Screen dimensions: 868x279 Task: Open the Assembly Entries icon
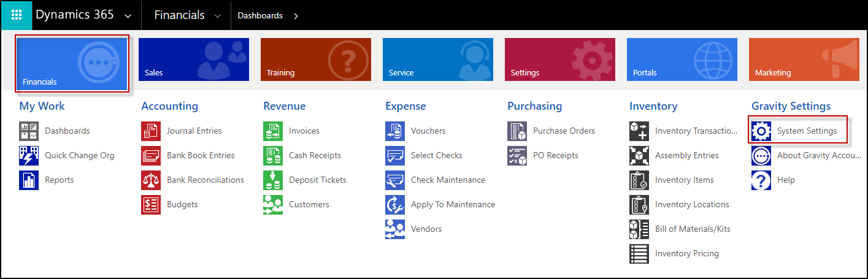click(639, 155)
